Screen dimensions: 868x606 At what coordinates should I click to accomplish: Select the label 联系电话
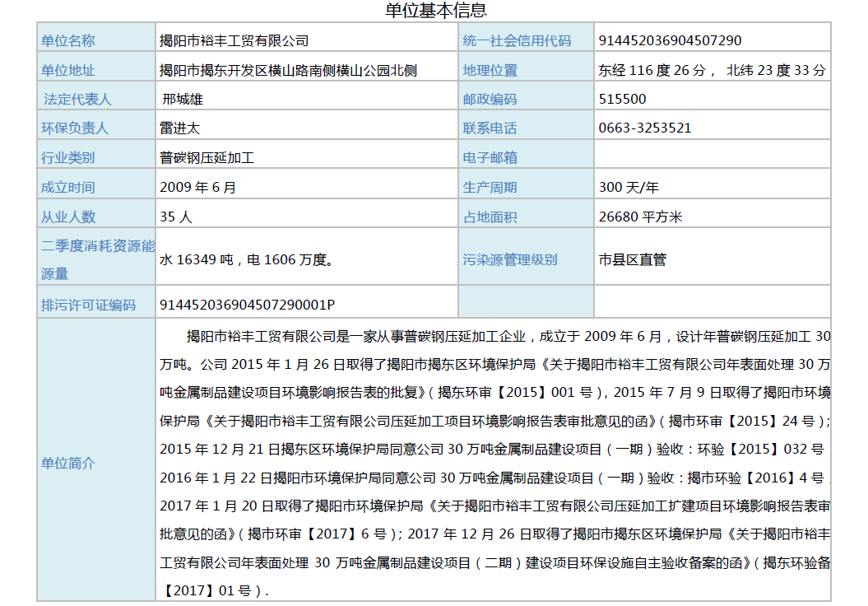tap(490, 128)
